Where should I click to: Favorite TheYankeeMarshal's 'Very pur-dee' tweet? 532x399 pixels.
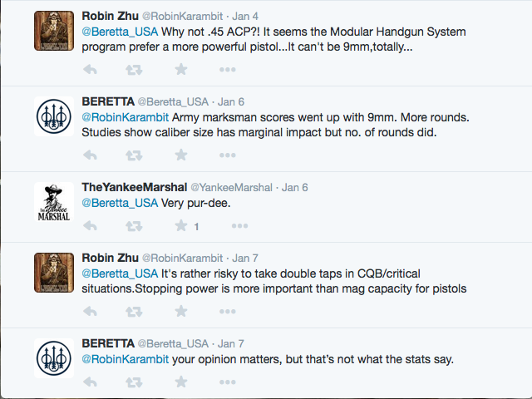[181, 225]
